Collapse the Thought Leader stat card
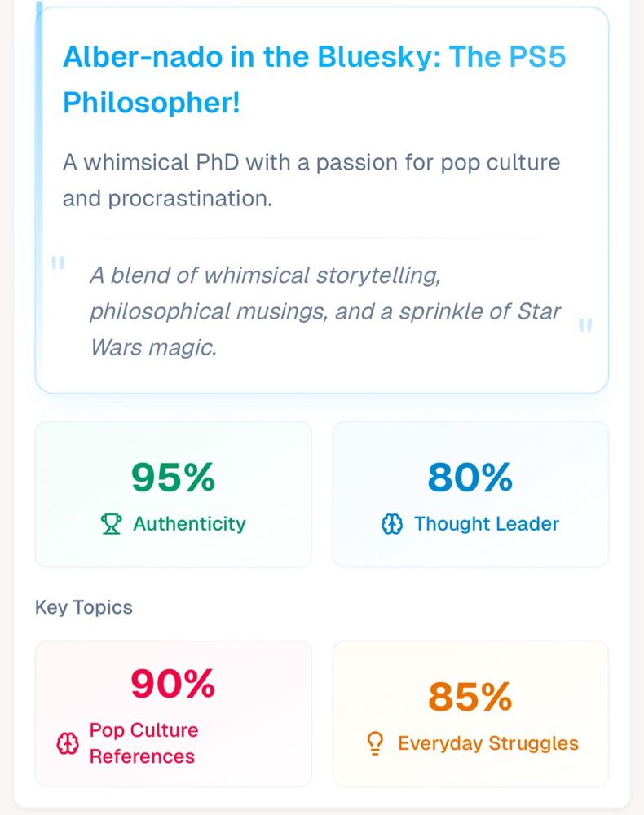Image resolution: width=644 pixels, height=815 pixels. coord(470,492)
